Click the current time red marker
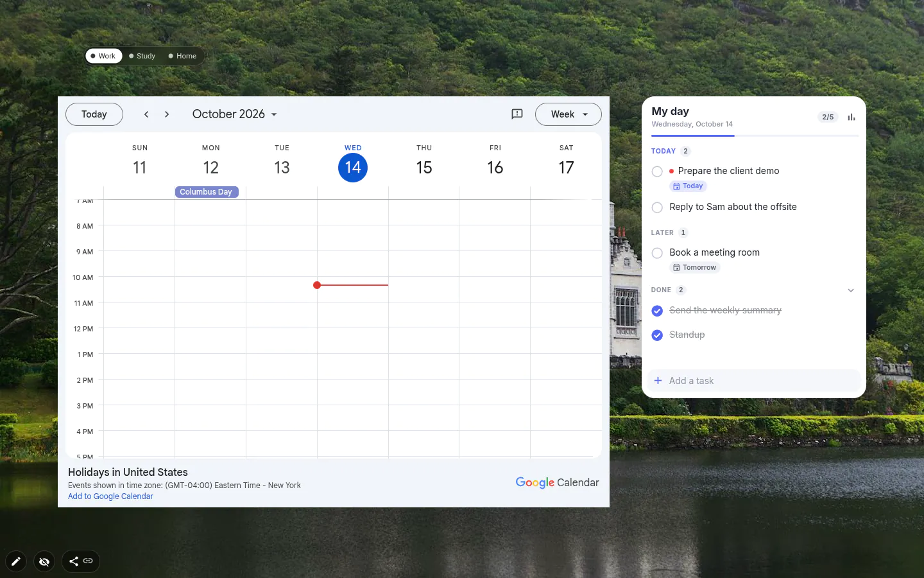Image resolution: width=924 pixels, height=578 pixels. 317,285
